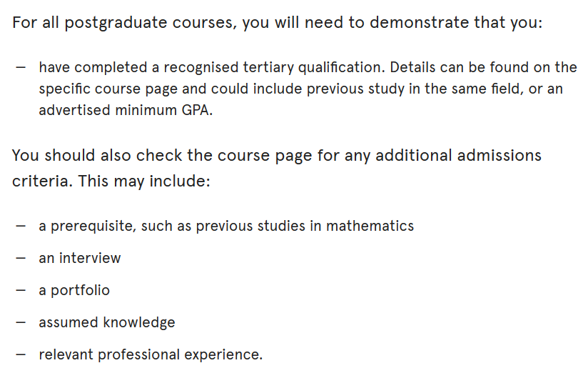Click the heading 'For all postgraduate courses'

[277, 23]
